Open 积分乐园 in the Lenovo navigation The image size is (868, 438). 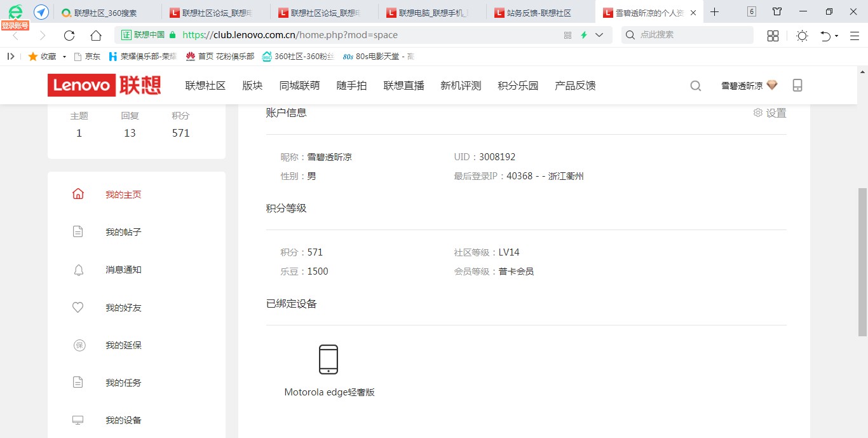518,86
